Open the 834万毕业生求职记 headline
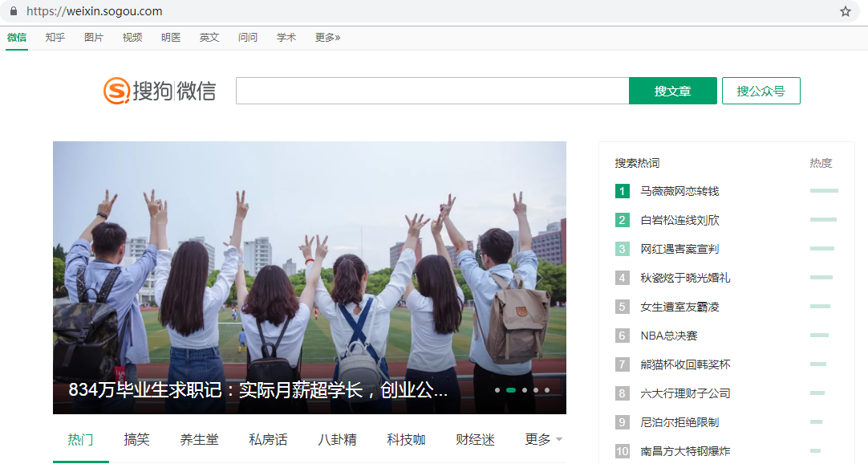The width and height of the screenshot is (868, 464). (x=258, y=390)
